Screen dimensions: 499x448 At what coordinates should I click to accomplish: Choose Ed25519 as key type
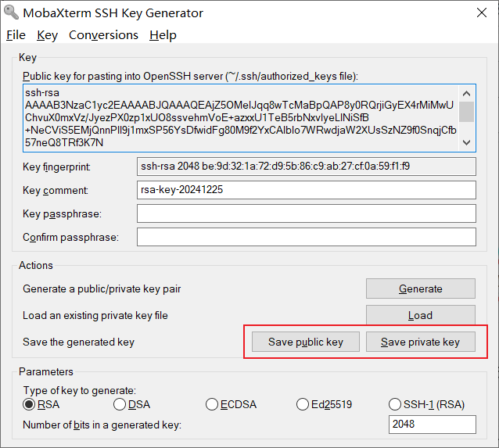303,404
